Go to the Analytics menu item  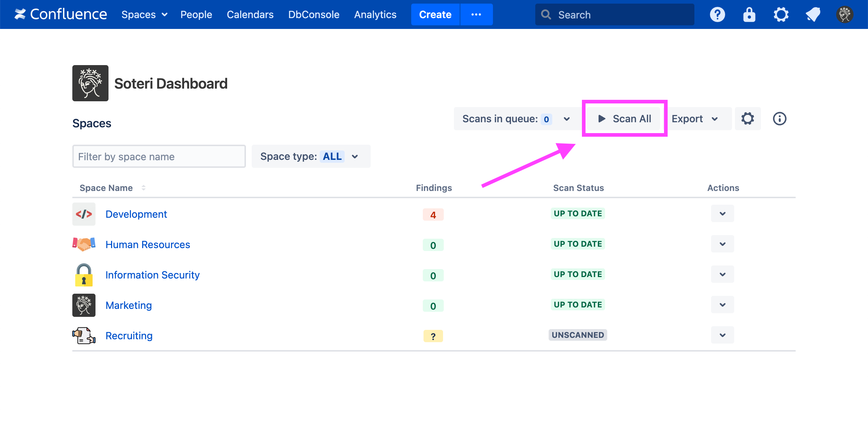tap(375, 14)
